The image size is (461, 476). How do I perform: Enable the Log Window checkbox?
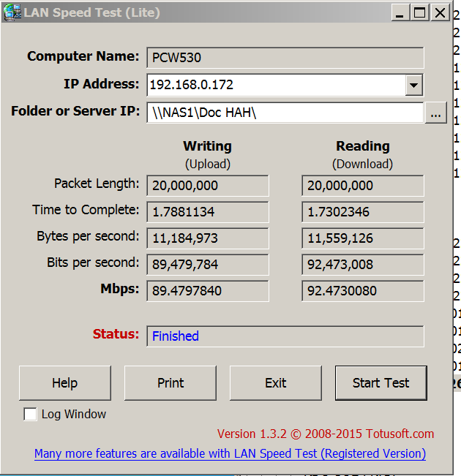tap(30, 415)
